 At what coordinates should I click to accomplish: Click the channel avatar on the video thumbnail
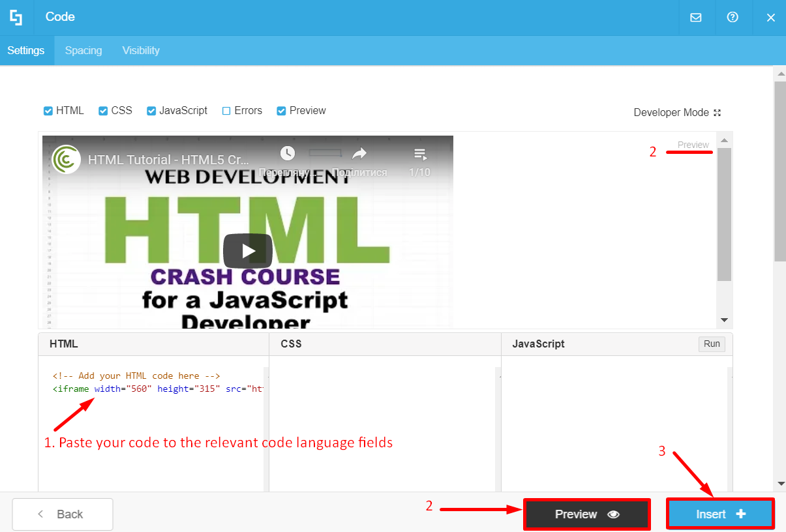[x=66, y=158]
